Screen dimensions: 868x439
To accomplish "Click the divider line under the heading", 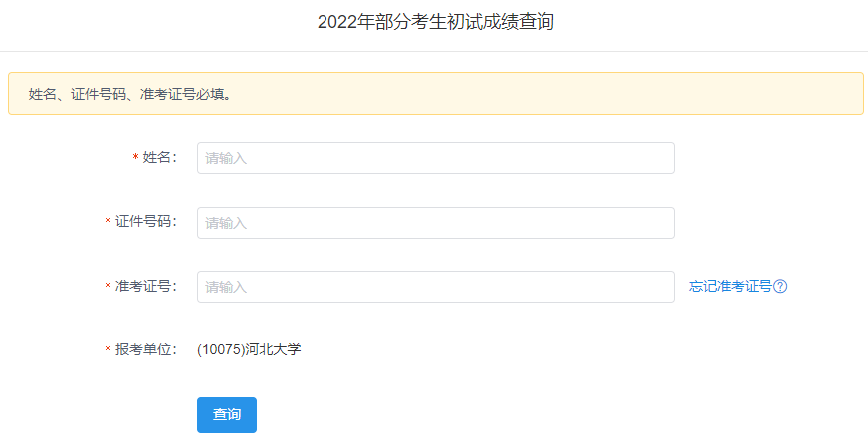I will pos(434,51).
